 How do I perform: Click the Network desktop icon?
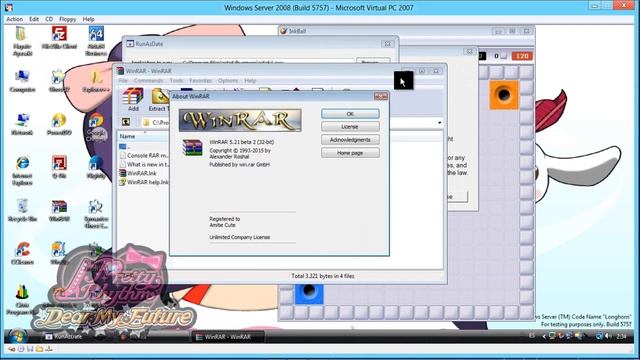(x=22, y=124)
